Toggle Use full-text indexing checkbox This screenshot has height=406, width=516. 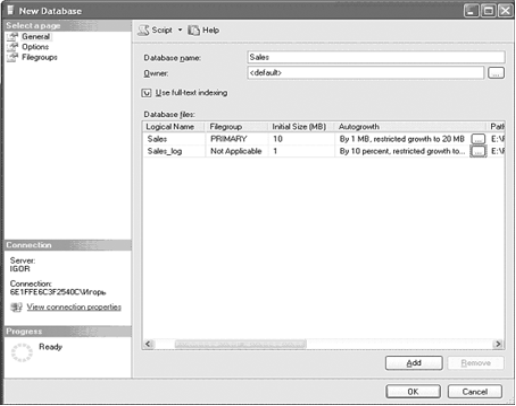click(146, 93)
